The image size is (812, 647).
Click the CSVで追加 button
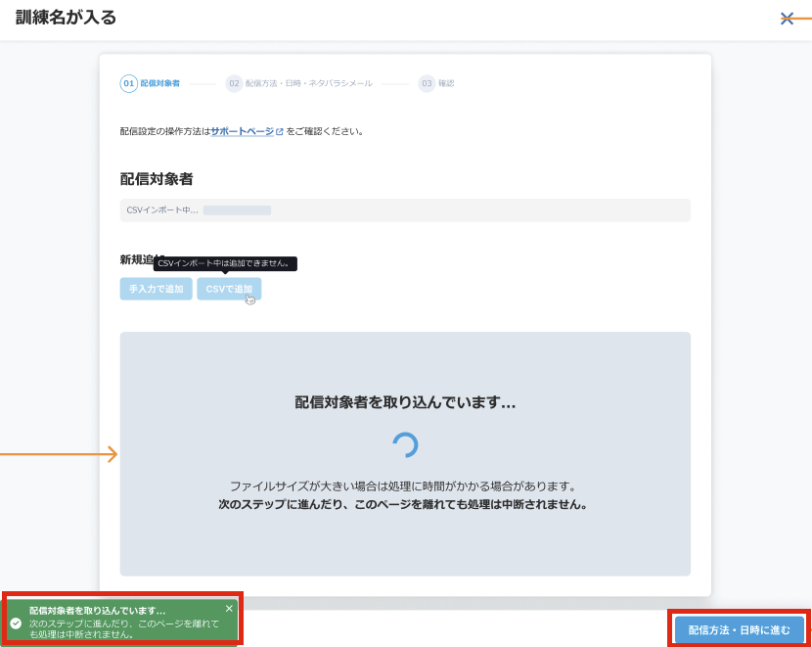[229, 289]
